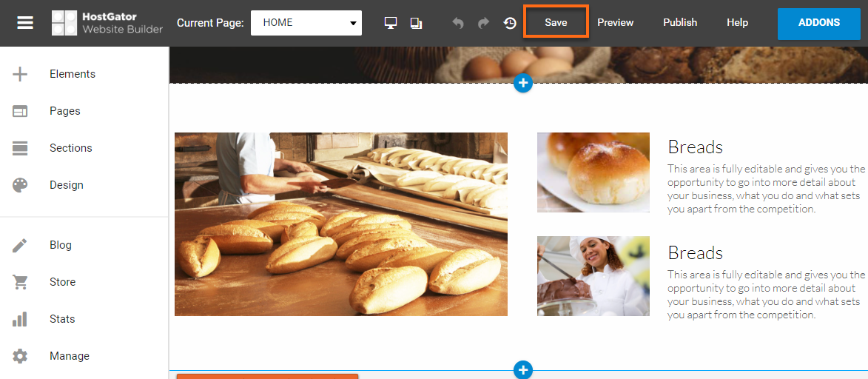The width and height of the screenshot is (868, 379).
Task: Open the Sections panel
Action: [x=70, y=148]
